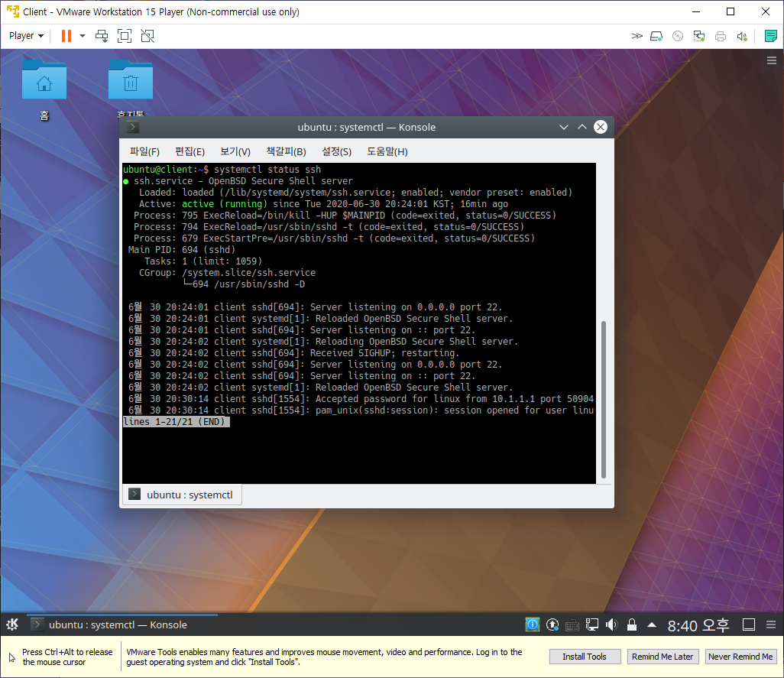Click the CD/DVD drive device icon
This screenshot has height=678, width=784.
pyautogui.click(x=678, y=36)
